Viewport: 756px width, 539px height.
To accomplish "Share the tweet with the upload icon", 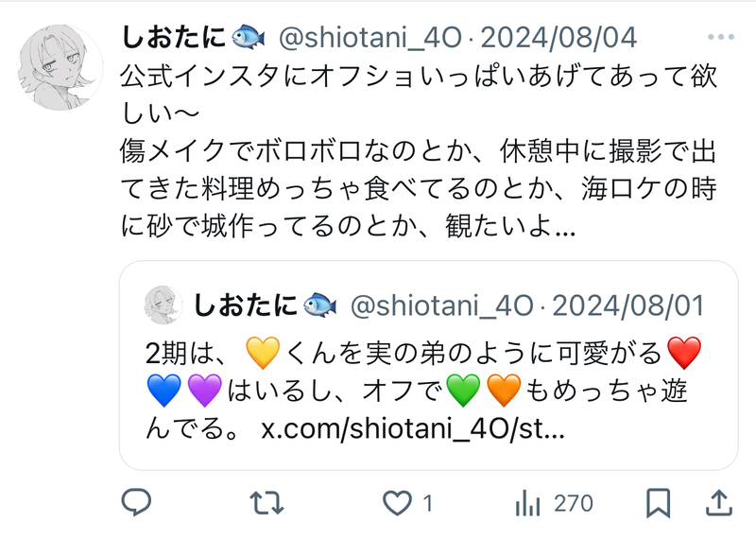I will coord(719,502).
